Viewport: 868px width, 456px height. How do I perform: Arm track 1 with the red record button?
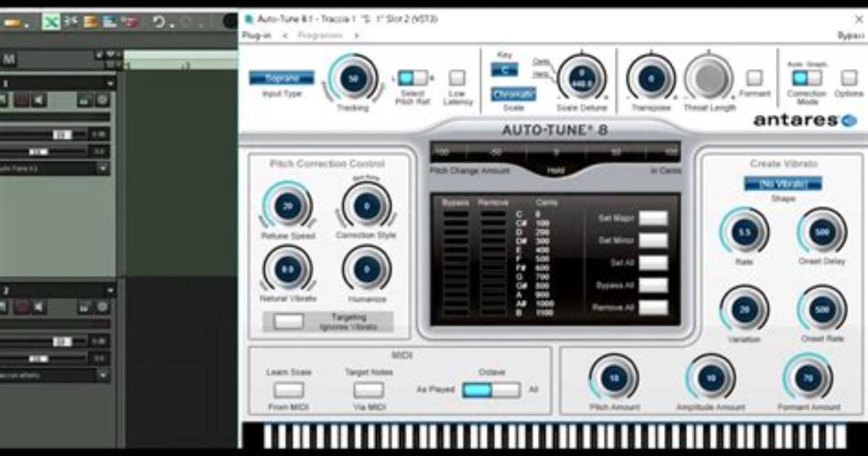click(22, 100)
